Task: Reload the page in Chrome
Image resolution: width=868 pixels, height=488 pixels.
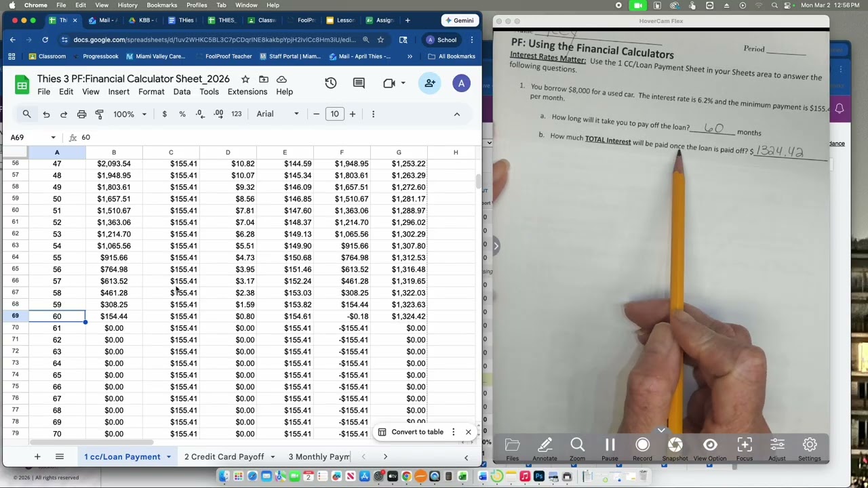Action: [x=45, y=40]
